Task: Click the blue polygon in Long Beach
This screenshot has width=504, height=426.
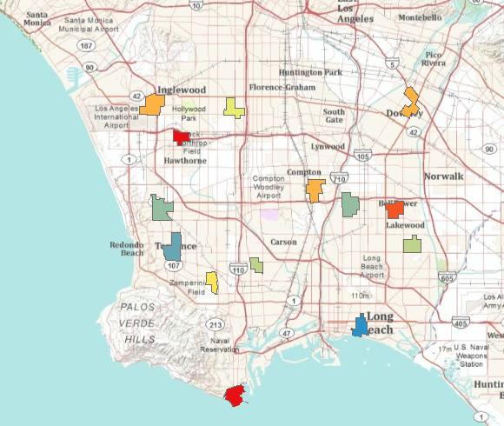Action: point(360,326)
